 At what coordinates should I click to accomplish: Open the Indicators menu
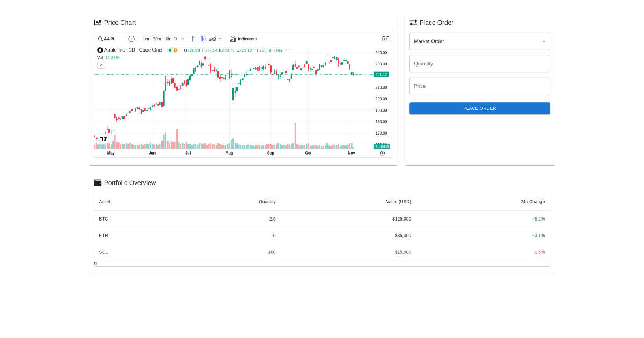(x=244, y=39)
